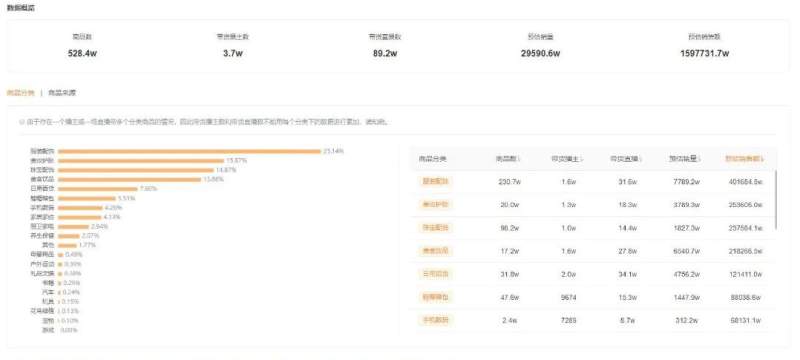
Task: Click the 88038.6w table cell
Action: click(746, 297)
